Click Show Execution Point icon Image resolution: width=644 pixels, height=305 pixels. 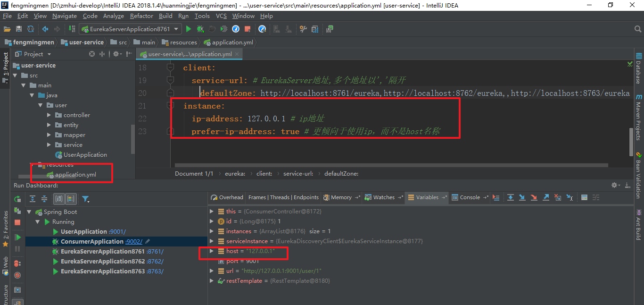point(496,197)
